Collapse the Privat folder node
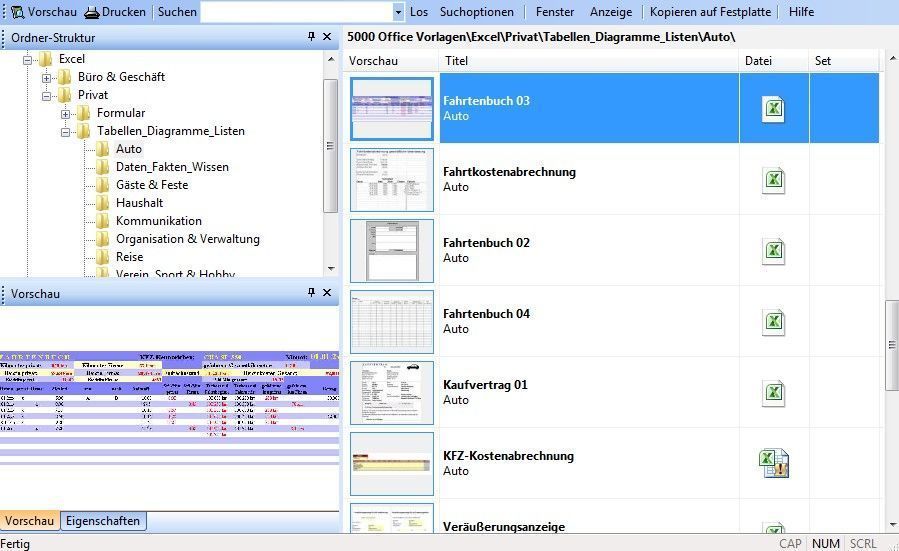Screen dimensions: 899x551 pos(47,95)
